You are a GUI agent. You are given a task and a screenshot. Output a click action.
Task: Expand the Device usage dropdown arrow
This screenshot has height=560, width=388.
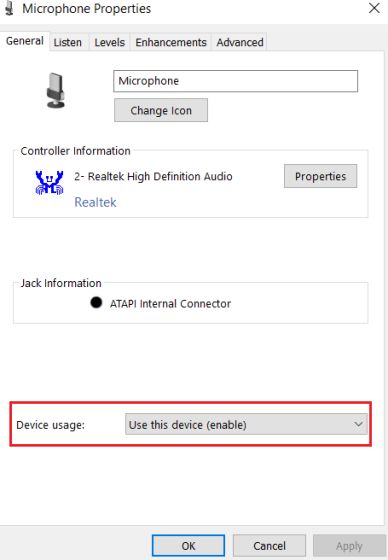click(358, 424)
